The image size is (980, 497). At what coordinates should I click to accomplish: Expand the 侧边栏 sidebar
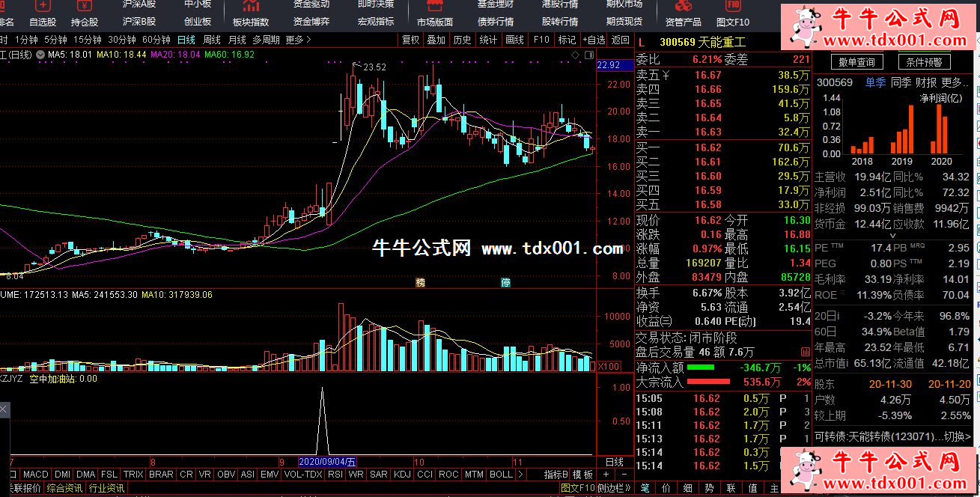coord(614,489)
